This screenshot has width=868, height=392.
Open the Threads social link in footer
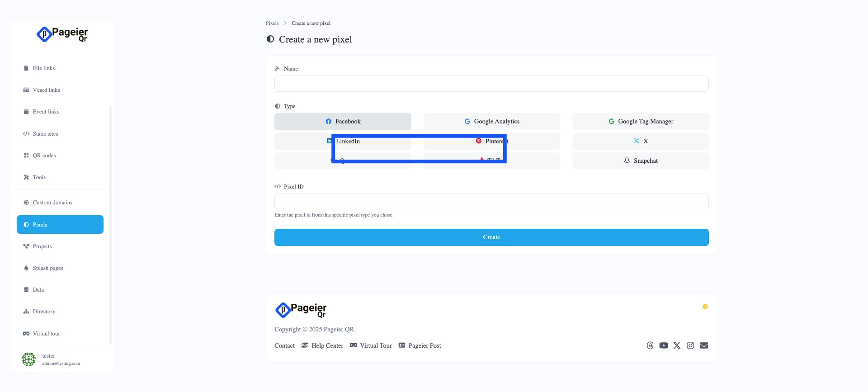tap(650, 345)
